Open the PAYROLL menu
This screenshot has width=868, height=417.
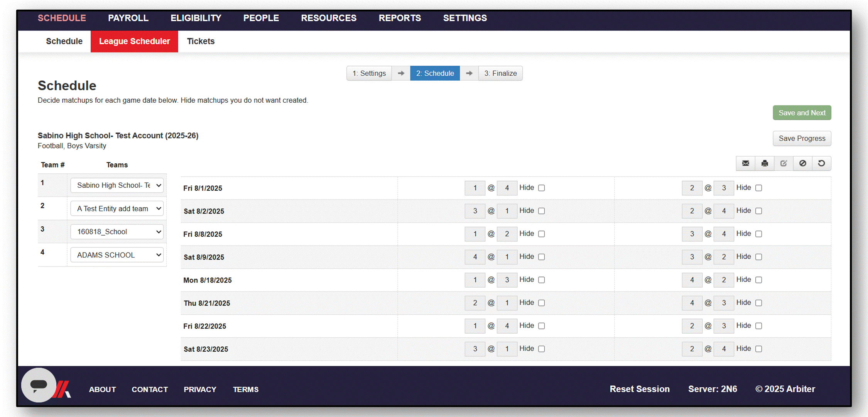[x=128, y=18]
